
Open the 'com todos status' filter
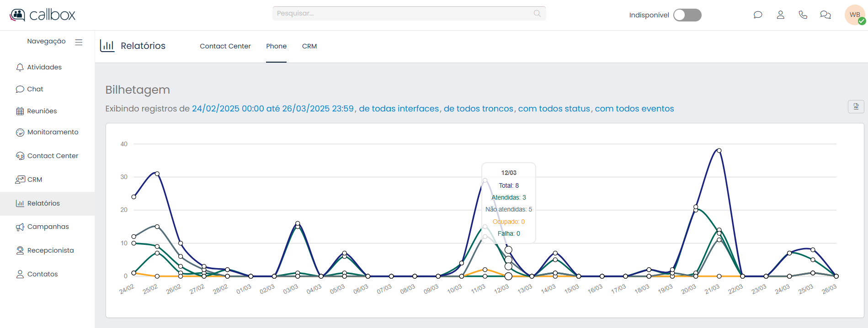(x=554, y=109)
